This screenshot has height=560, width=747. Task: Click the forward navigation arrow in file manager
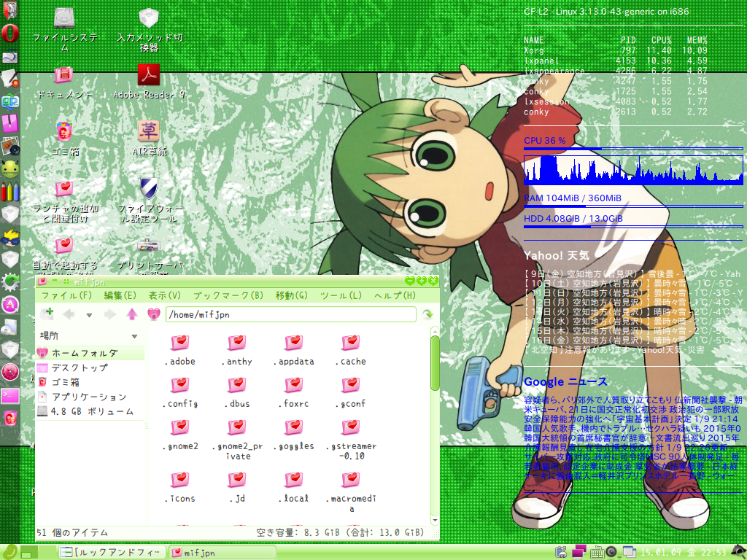point(109,314)
